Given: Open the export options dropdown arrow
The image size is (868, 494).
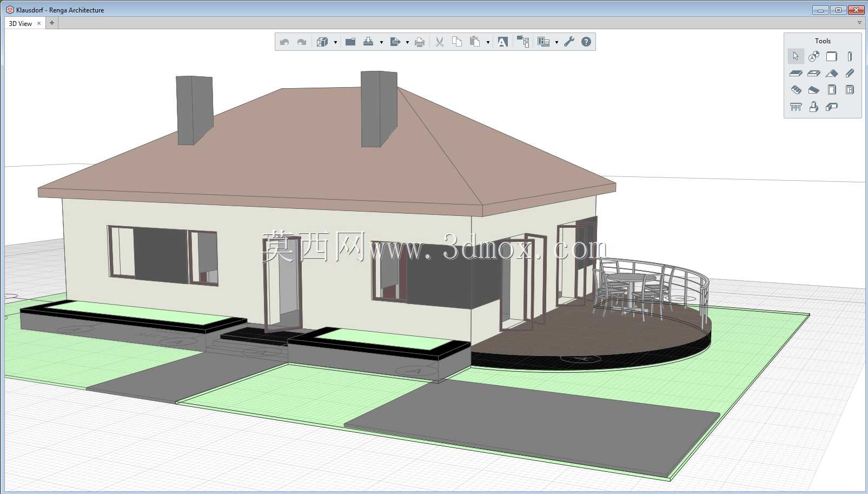Looking at the screenshot, I should click(x=407, y=42).
